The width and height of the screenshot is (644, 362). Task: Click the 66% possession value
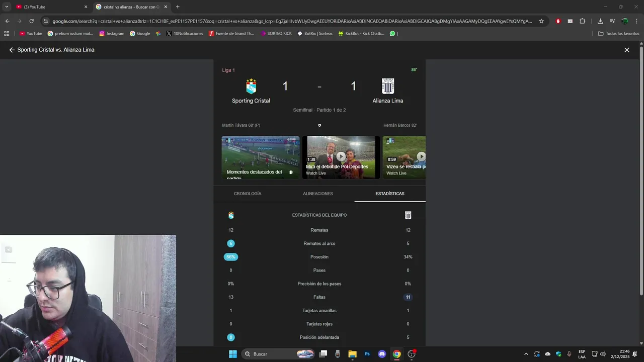coord(231,257)
